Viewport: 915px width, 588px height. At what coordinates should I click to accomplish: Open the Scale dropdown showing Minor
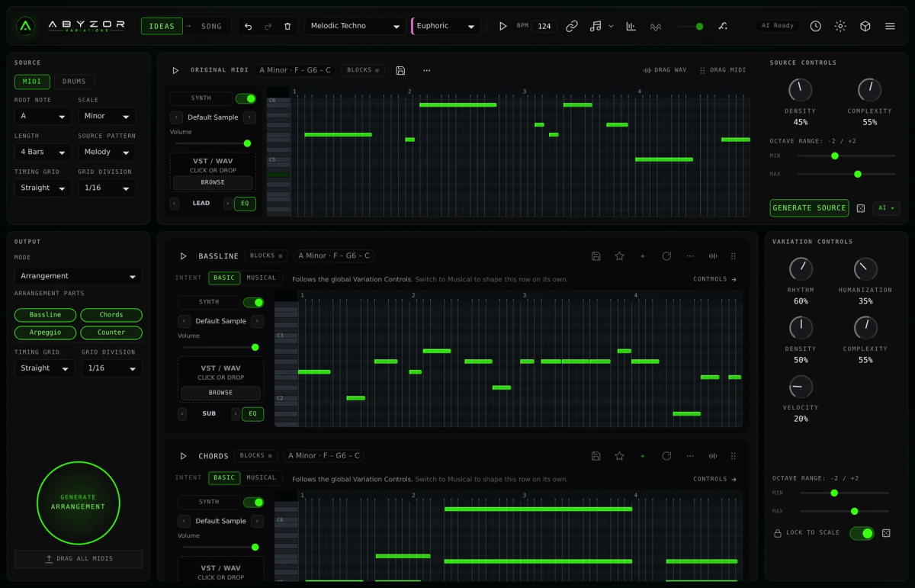pyautogui.click(x=107, y=116)
